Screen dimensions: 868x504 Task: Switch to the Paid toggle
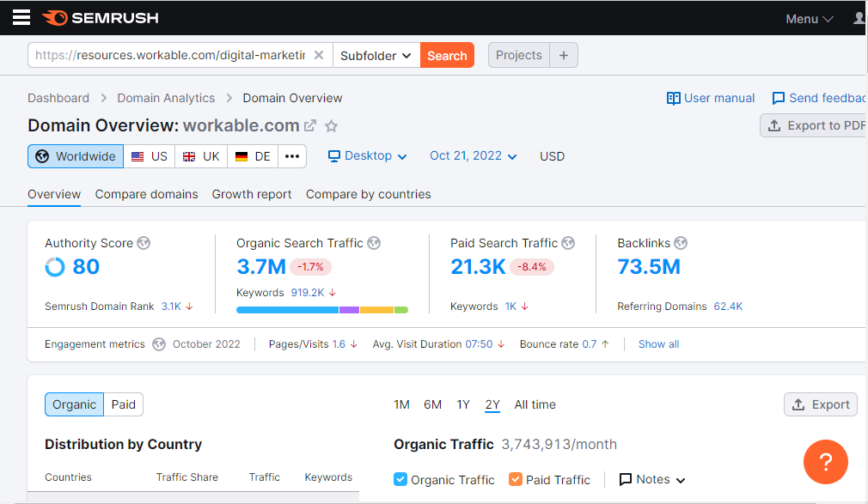point(124,404)
